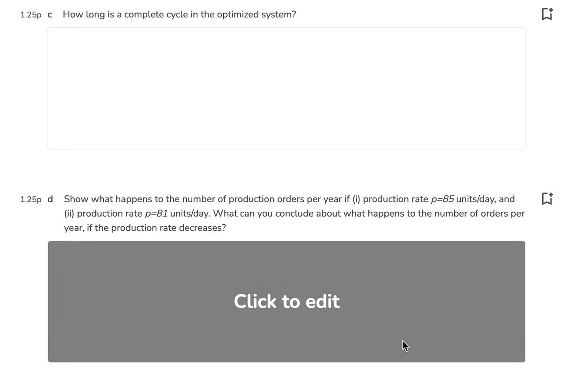Click the 1.25p point value for question d
Image resolution: width=574 pixels, height=392 pixels.
(31, 199)
